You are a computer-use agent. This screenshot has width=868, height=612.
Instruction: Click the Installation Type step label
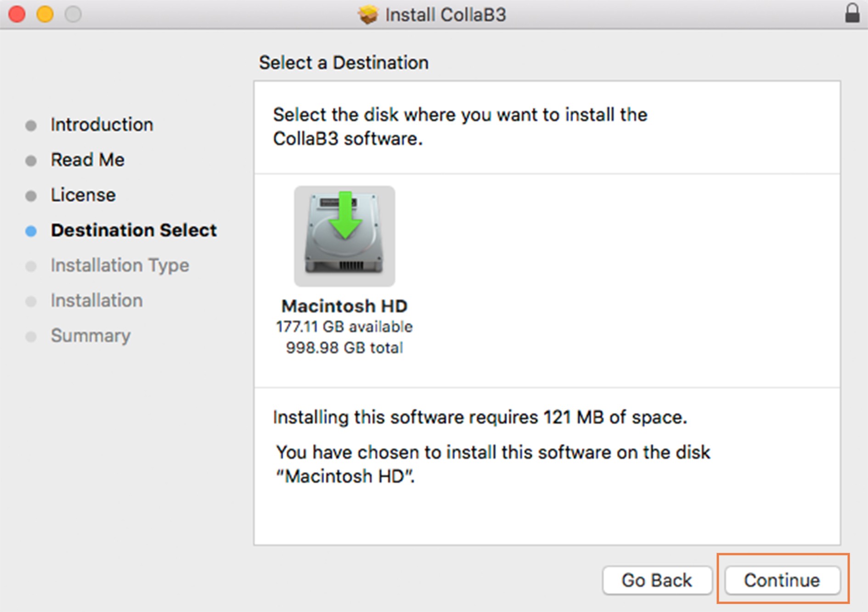pos(120,266)
